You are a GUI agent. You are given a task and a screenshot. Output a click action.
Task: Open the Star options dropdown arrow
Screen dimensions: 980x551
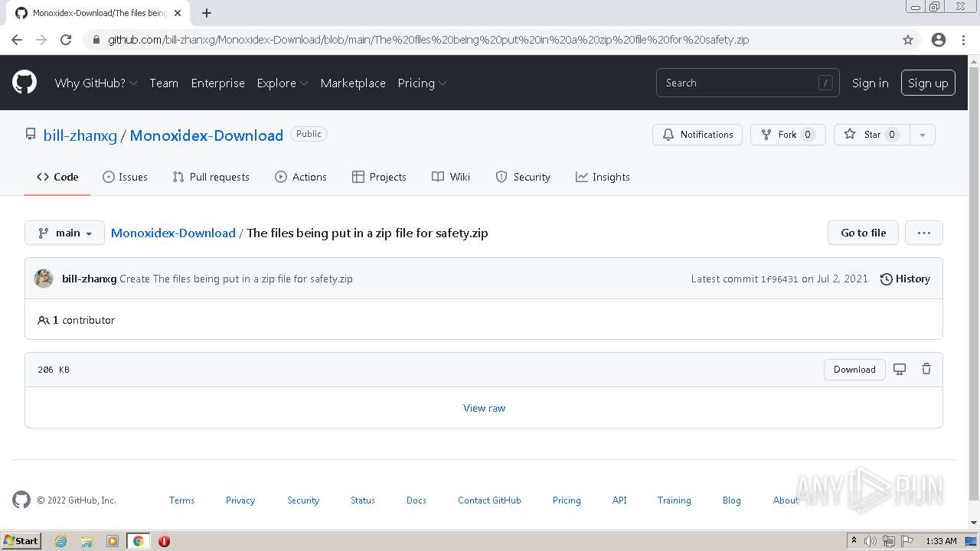923,135
